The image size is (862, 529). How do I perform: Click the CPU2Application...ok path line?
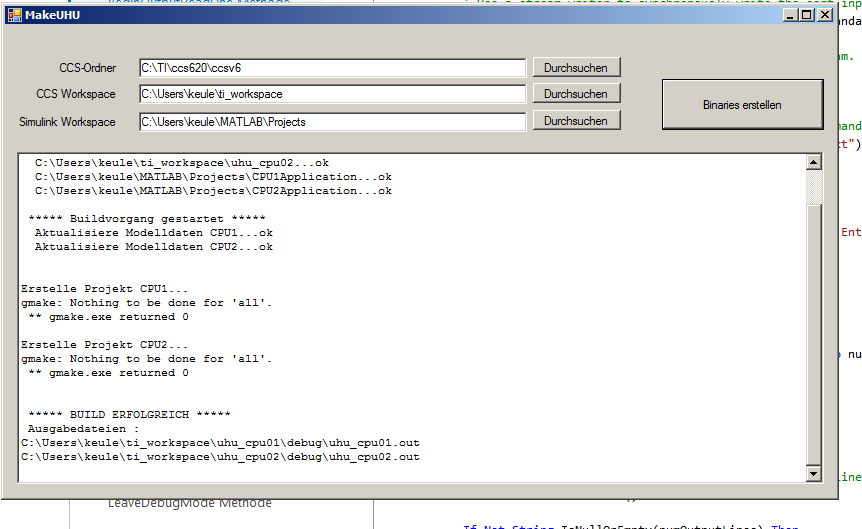[x=213, y=191]
